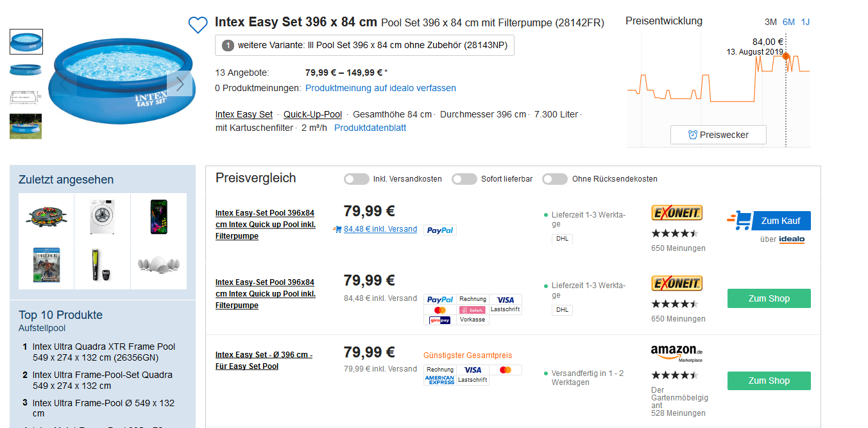Toggle the Sofort lieferbar filter

(x=464, y=179)
